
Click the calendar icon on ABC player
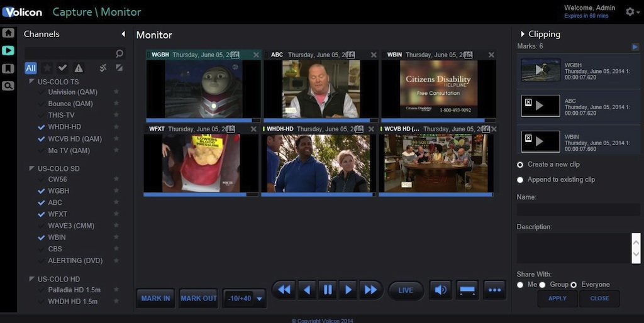point(350,55)
